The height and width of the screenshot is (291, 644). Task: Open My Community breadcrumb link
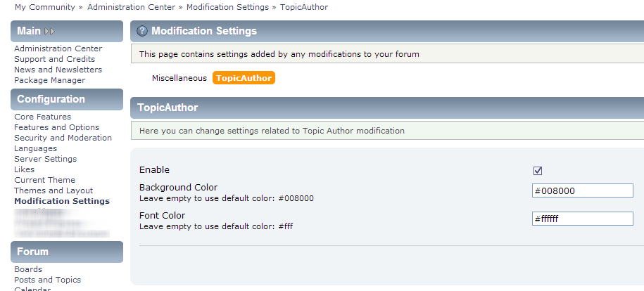(x=44, y=7)
